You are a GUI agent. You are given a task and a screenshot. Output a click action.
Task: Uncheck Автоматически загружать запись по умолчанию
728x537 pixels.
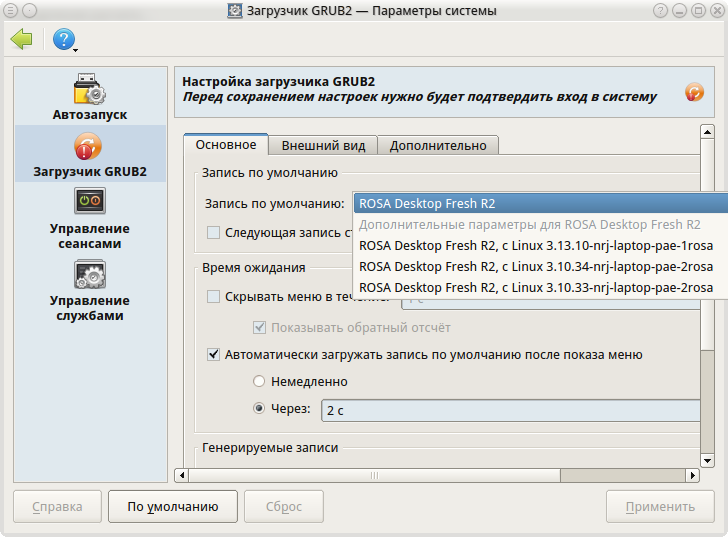tap(213, 355)
